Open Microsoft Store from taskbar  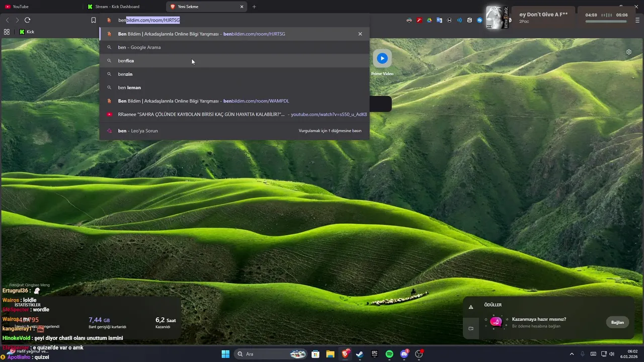pos(315,354)
